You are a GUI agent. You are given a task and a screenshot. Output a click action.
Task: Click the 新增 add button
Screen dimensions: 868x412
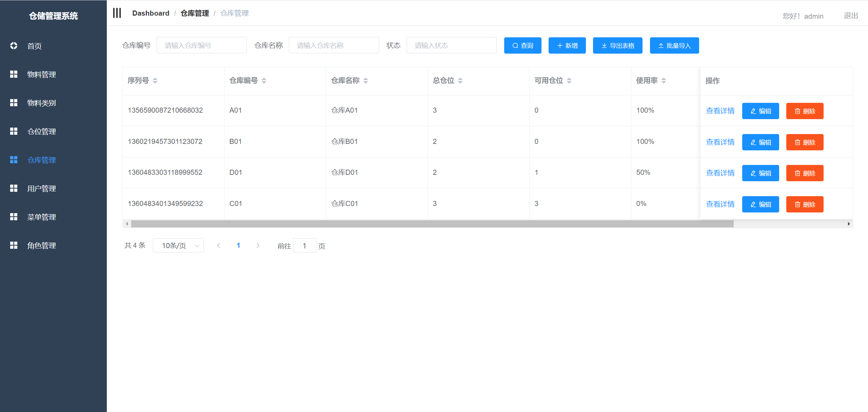coord(567,45)
